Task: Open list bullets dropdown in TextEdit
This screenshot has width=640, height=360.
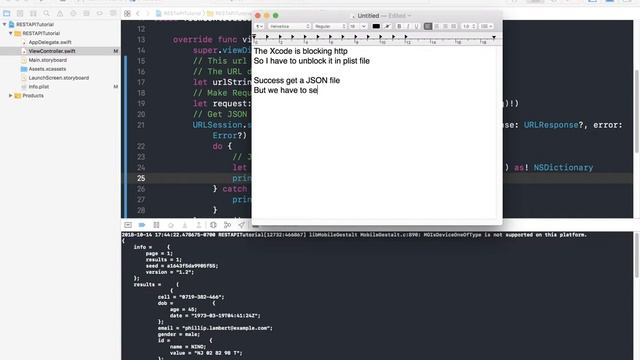Action: point(486,26)
